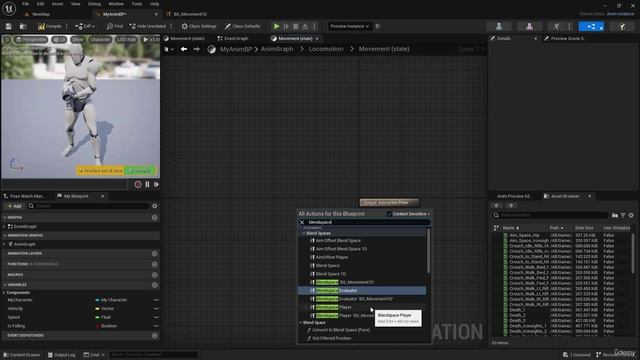Toggle visibility of Is Falling variable
The width and height of the screenshot is (640, 360).
(156, 326)
